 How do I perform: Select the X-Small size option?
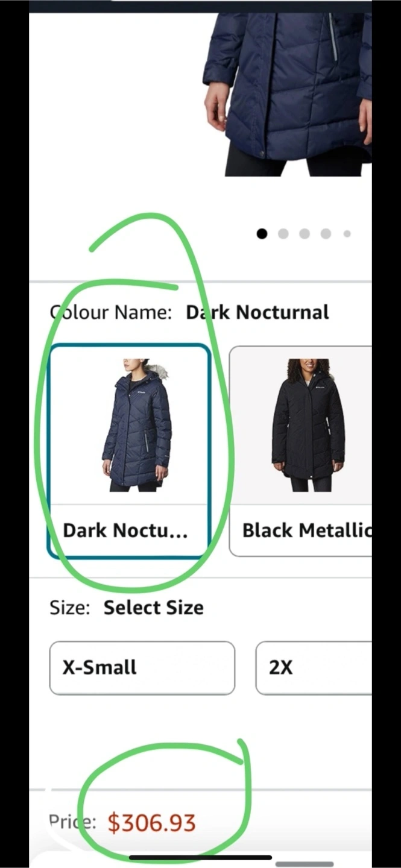click(142, 668)
